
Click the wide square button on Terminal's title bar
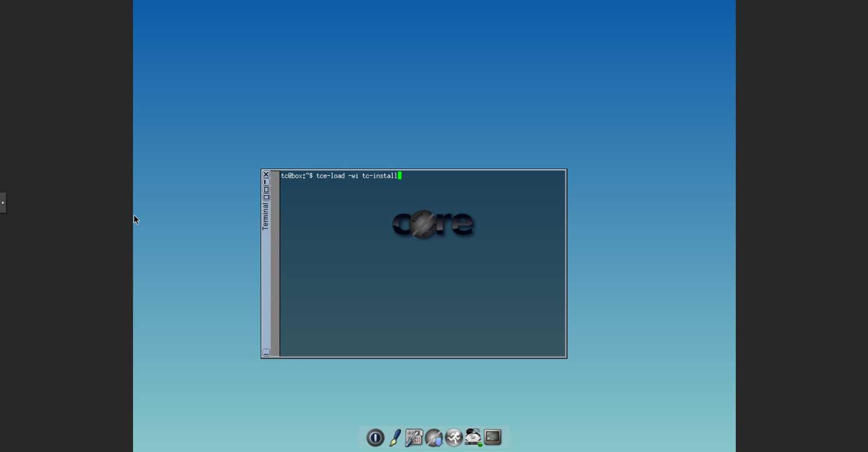click(x=266, y=197)
